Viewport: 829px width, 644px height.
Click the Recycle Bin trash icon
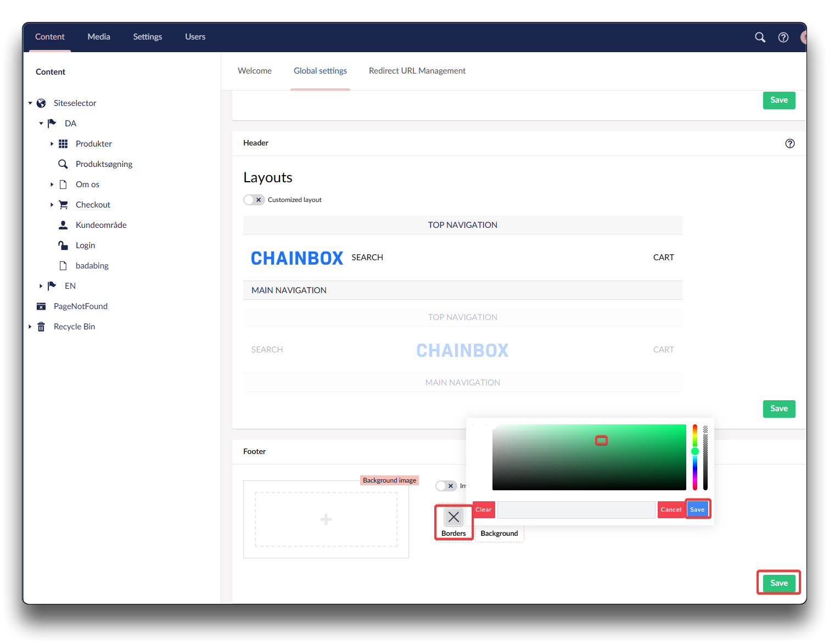point(41,327)
